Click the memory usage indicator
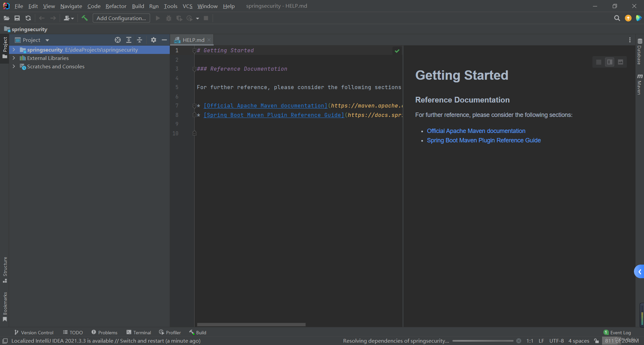644x345 pixels. click(622, 341)
